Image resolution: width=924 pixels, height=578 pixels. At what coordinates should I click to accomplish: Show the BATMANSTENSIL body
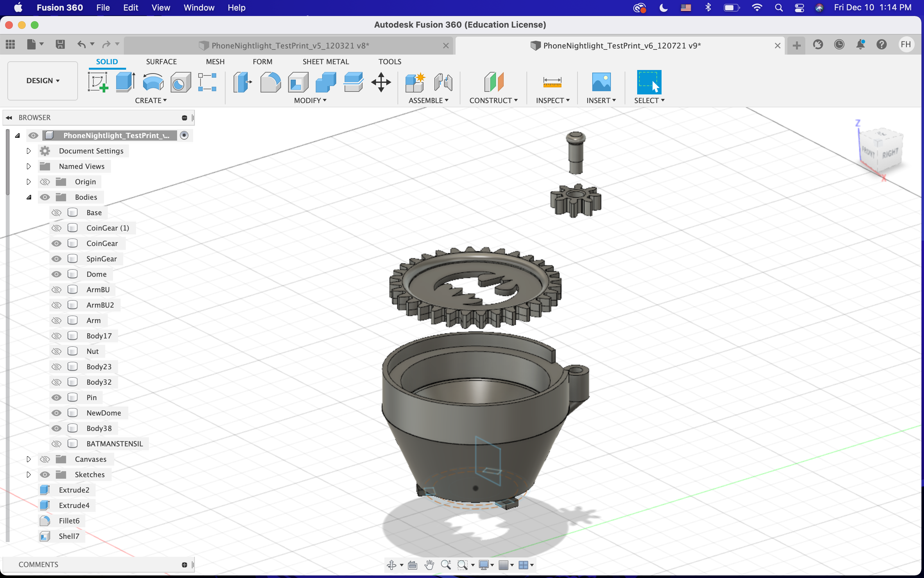(56, 444)
